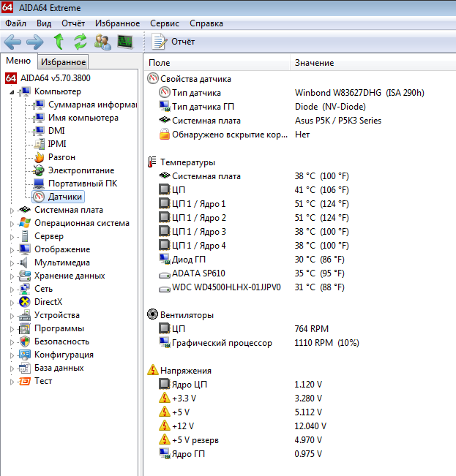Refresh data using the green circular arrows icon
The width and height of the screenshot is (456, 476).
pos(81,42)
